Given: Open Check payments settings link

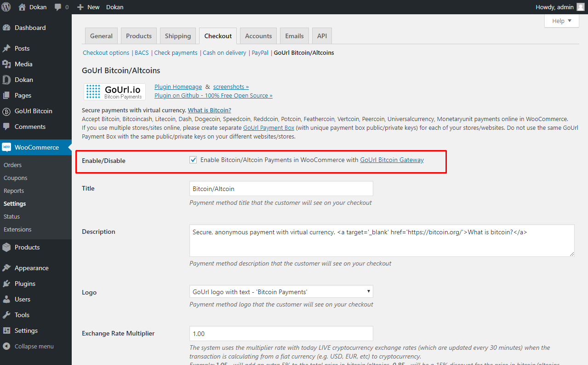Looking at the screenshot, I should [x=176, y=53].
